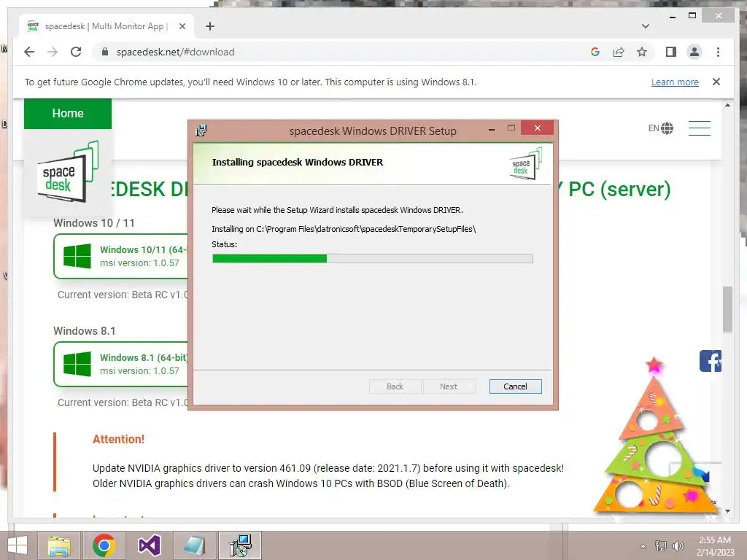Open Chrome side panel icon

coord(671,52)
